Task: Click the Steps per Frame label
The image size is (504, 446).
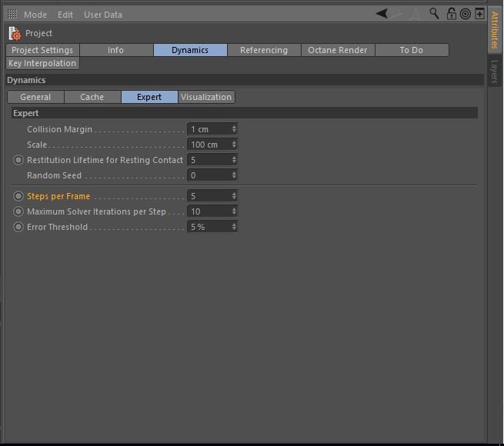Action: pyautogui.click(x=58, y=196)
